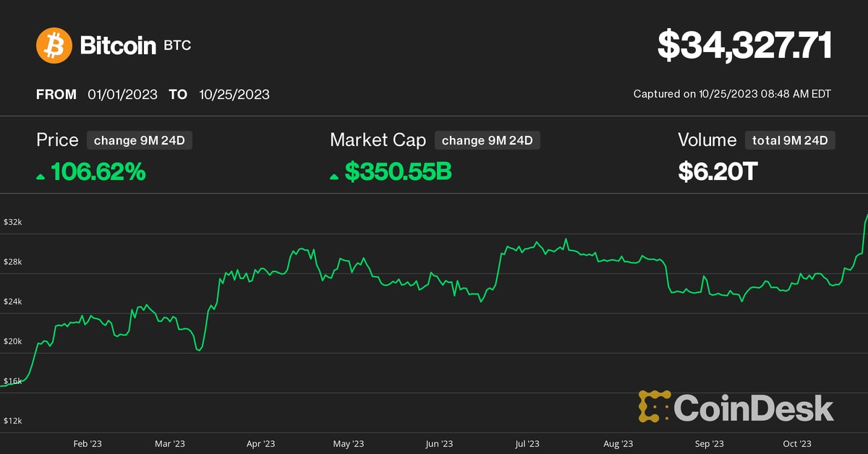Open the FROM date 01/01/2023 selector

coord(122,94)
